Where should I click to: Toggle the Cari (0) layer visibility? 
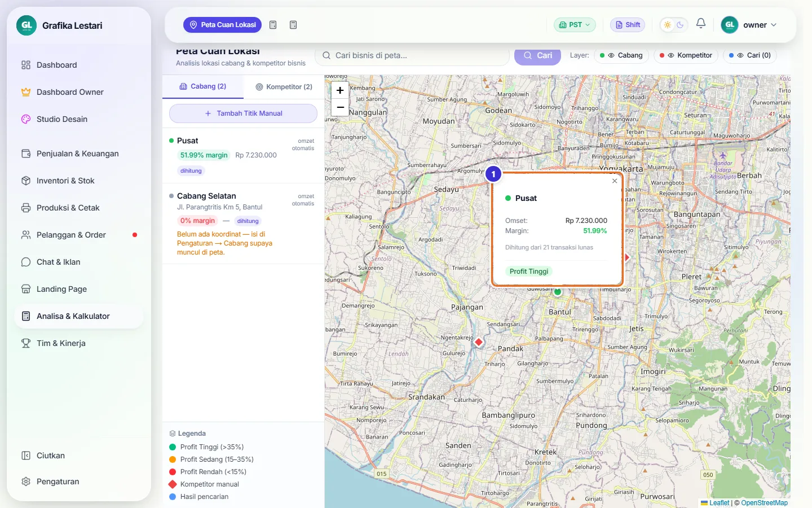coord(750,55)
